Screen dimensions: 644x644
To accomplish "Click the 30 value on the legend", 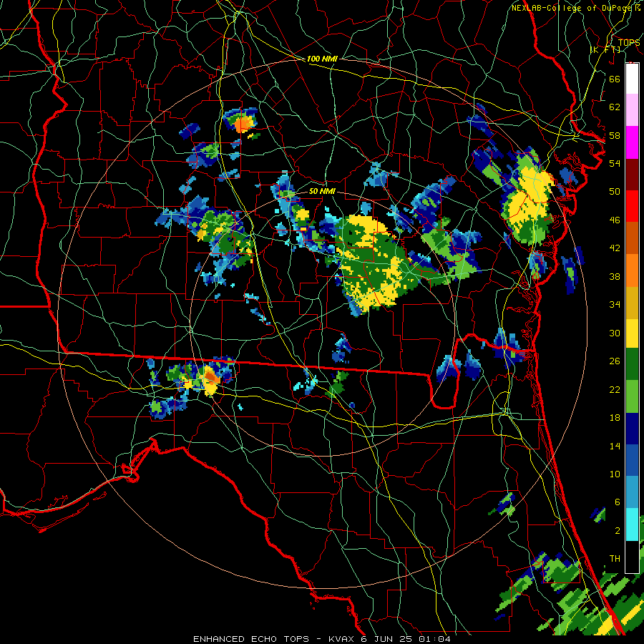I will pyautogui.click(x=615, y=333).
